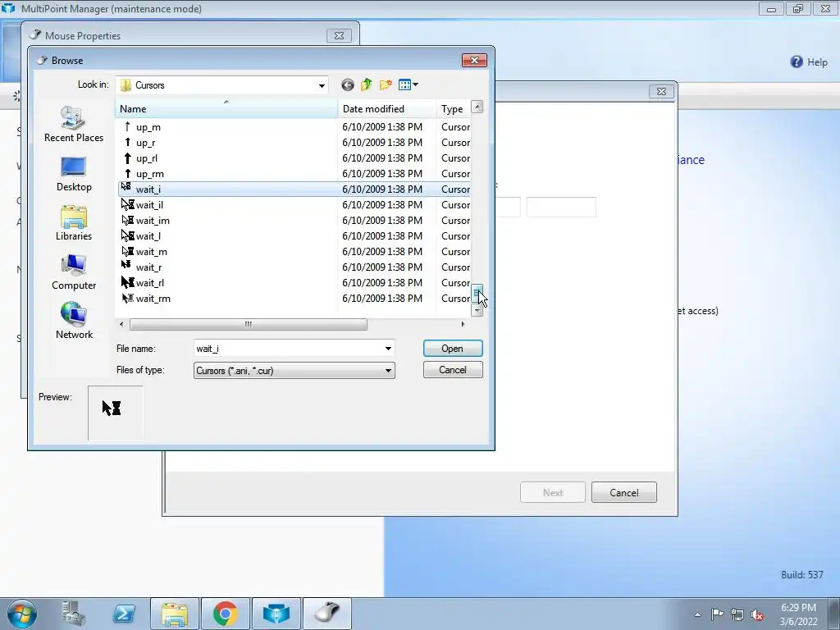The image size is (840, 630).
Task: Open Network in the places bar
Action: click(74, 321)
